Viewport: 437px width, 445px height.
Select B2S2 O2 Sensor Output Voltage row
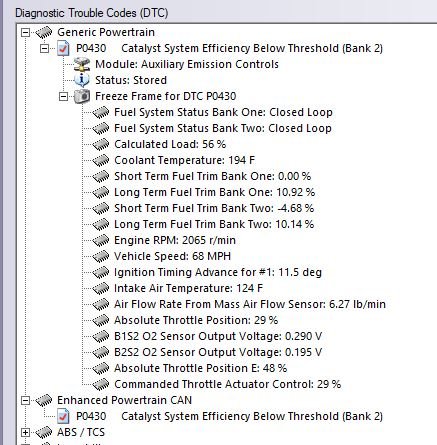pyautogui.click(x=218, y=352)
